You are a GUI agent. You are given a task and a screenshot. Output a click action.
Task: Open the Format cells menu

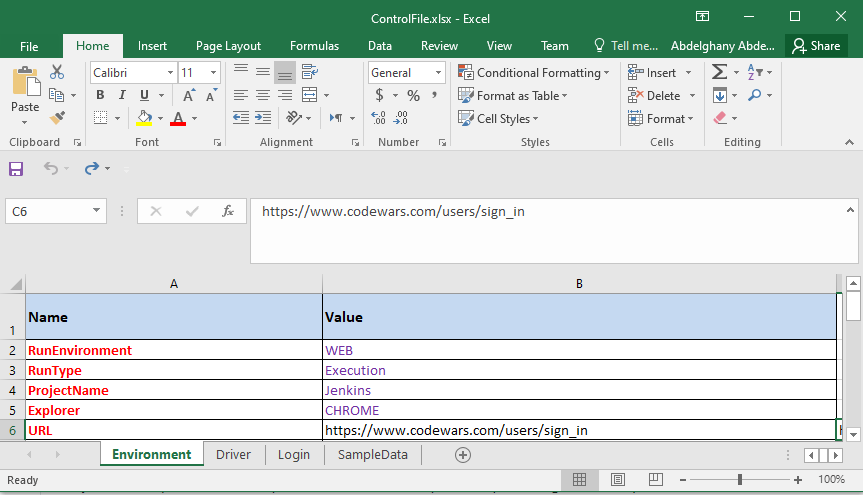click(x=660, y=118)
